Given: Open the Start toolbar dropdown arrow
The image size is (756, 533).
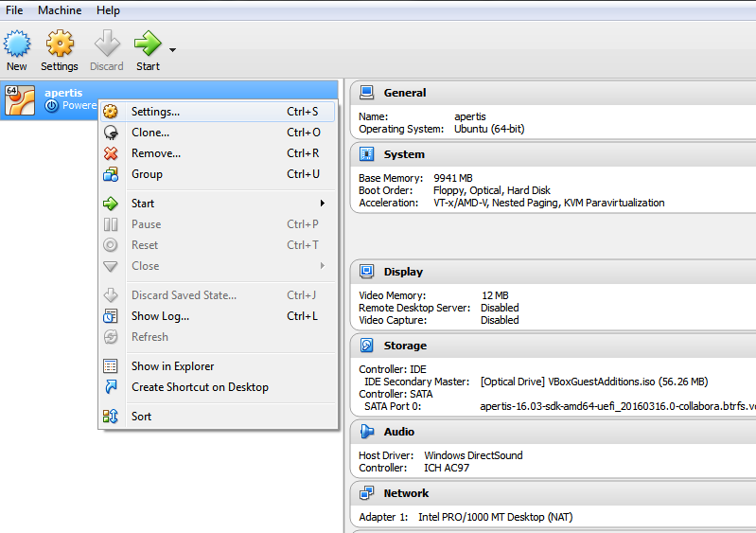Looking at the screenshot, I should coord(172,49).
